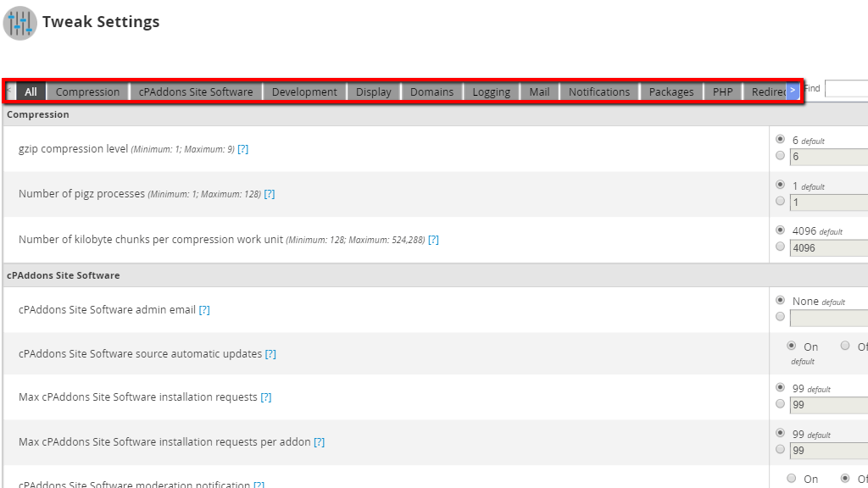Select custom pigz processes radio button
868x488 pixels.
coord(781,201)
